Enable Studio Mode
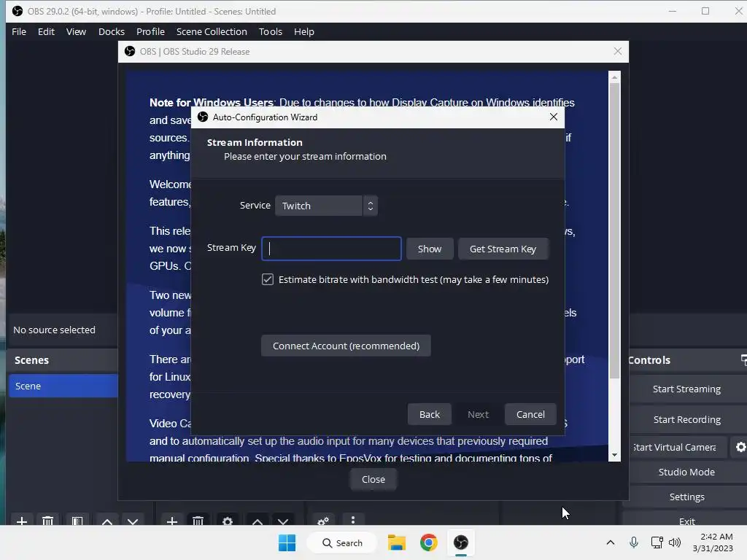Screen dimensions: 747x560 tap(686, 472)
